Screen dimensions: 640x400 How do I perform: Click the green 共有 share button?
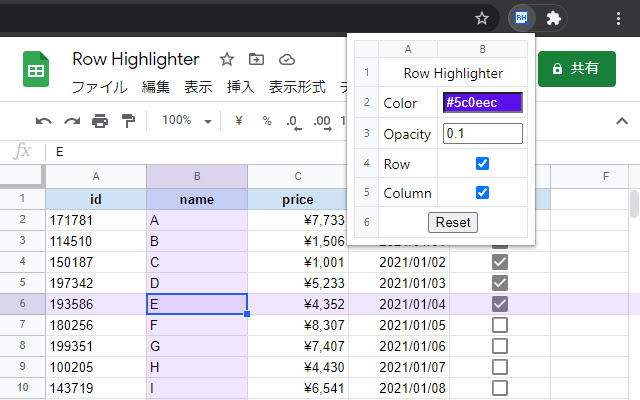point(582,68)
